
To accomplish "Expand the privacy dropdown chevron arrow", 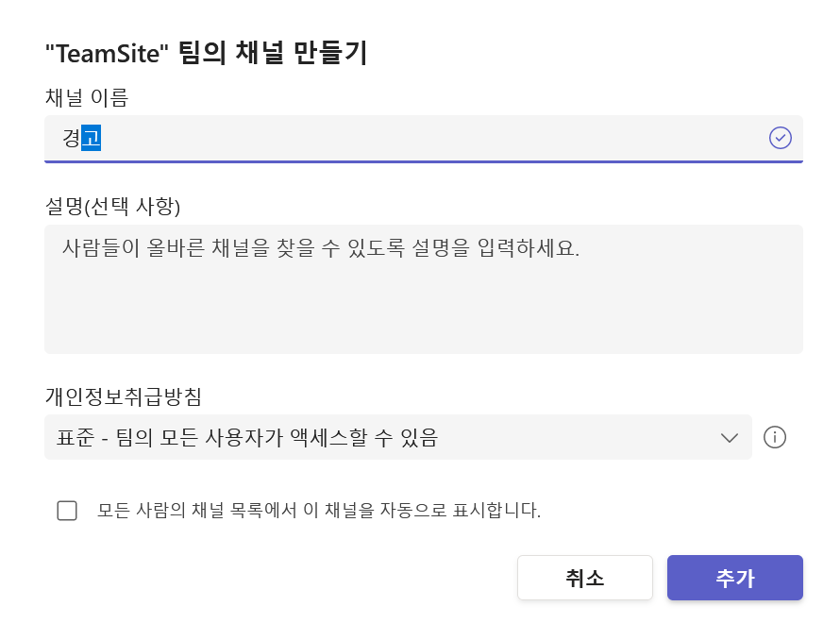I will click(x=730, y=438).
